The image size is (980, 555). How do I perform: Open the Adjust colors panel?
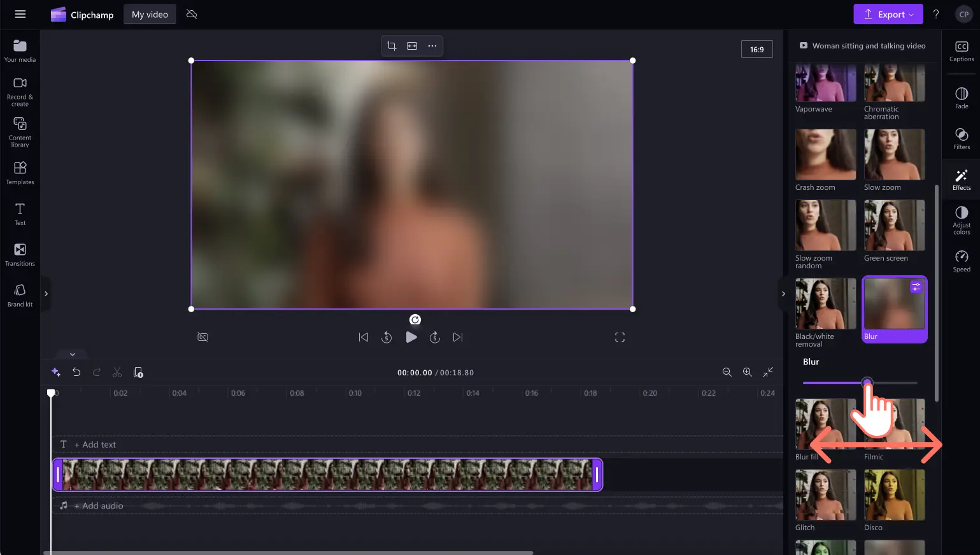(962, 220)
